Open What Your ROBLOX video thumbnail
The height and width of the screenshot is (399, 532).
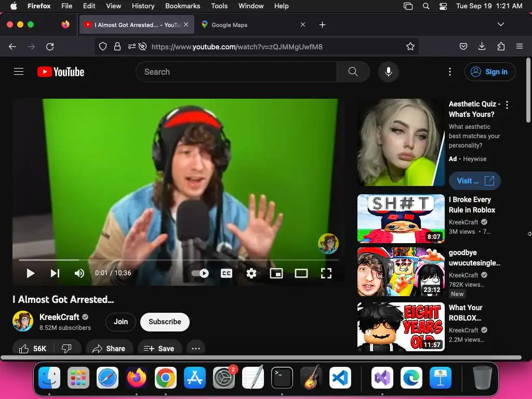coord(401,327)
